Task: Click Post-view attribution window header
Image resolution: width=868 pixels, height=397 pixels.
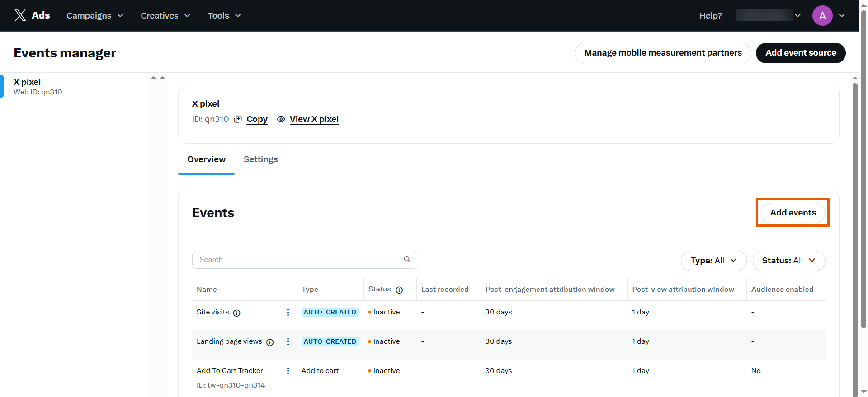Action: tap(683, 290)
